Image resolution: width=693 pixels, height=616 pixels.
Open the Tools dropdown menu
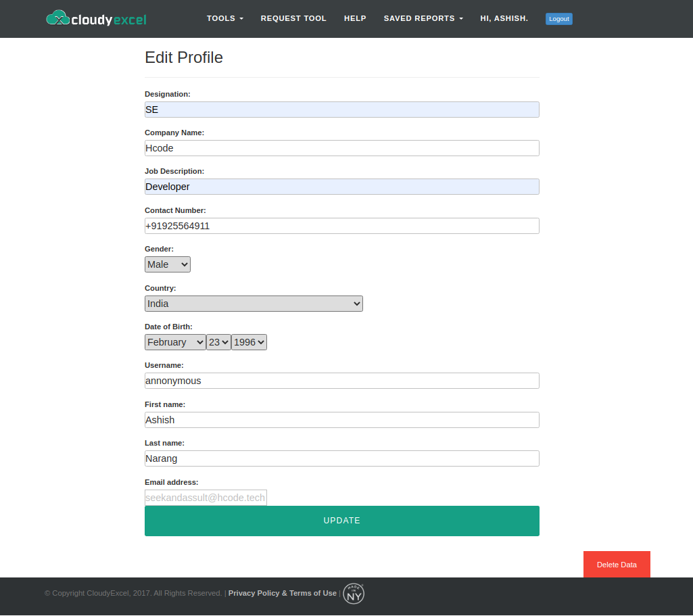coord(224,18)
